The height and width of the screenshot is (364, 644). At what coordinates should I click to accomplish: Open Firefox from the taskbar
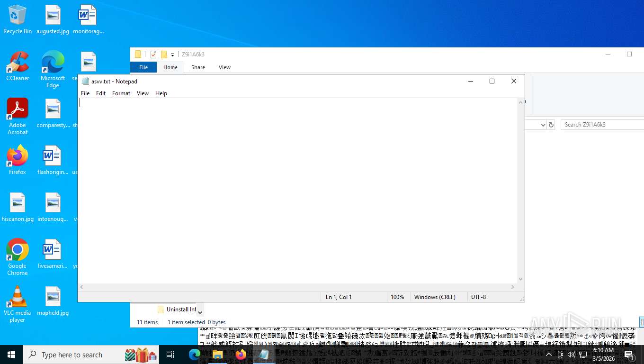[241, 355]
